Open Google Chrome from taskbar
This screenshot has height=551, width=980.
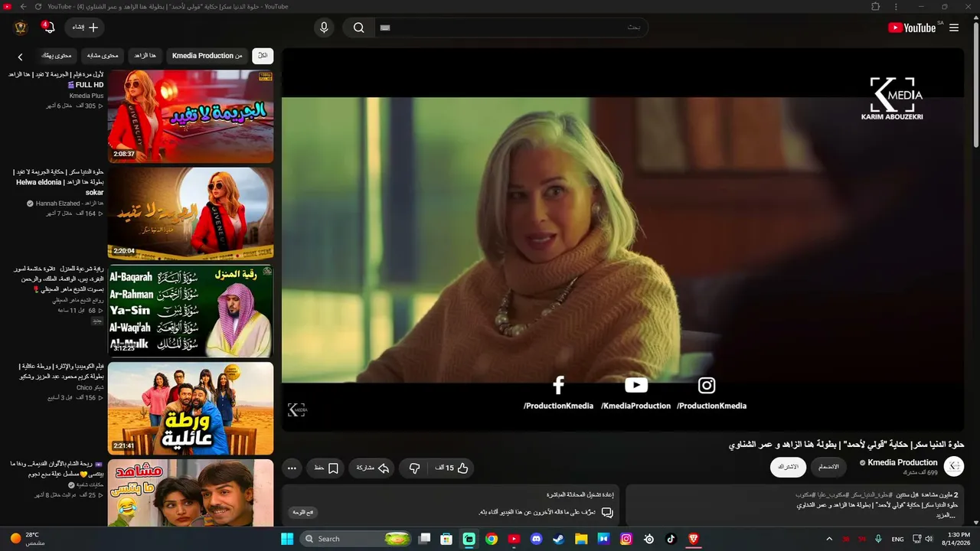point(492,539)
